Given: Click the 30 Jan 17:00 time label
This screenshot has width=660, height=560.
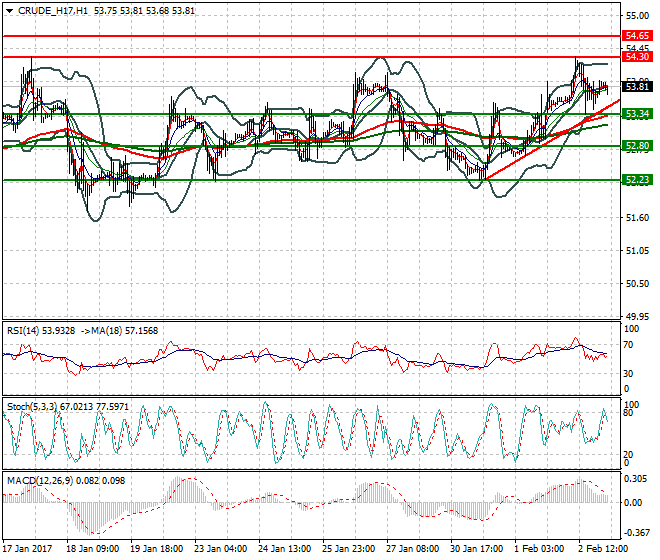Looking at the screenshot, I should tap(476, 549).
